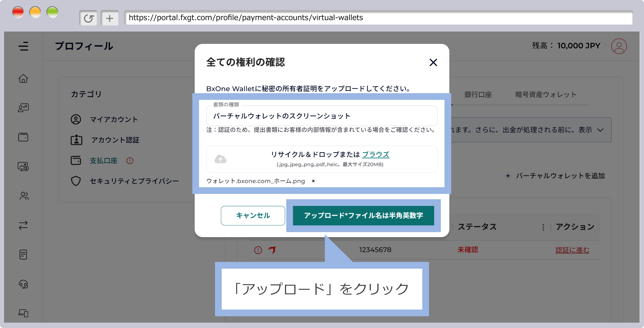Image resolution: width=644 pixels, height=328 pixels.
Task: Select the Home icon in the sidebar
Action: click(x=23, y=78)
